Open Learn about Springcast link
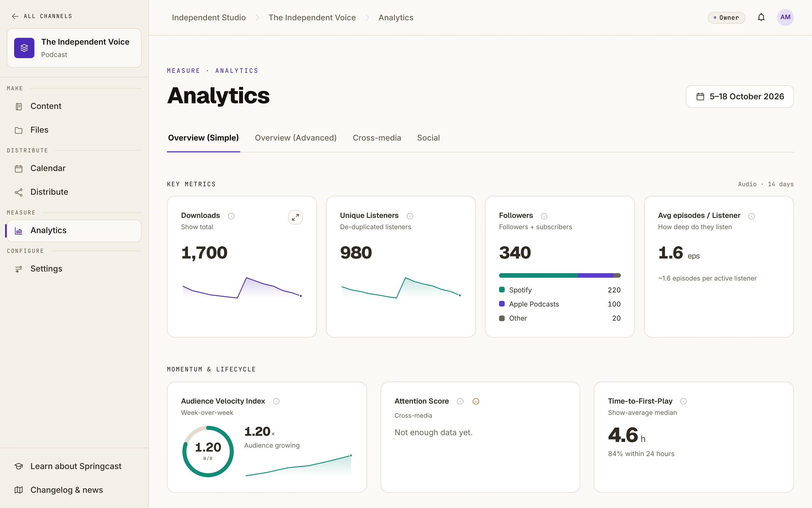The width and height of the screenshot is (812, 508). [74, 466]
